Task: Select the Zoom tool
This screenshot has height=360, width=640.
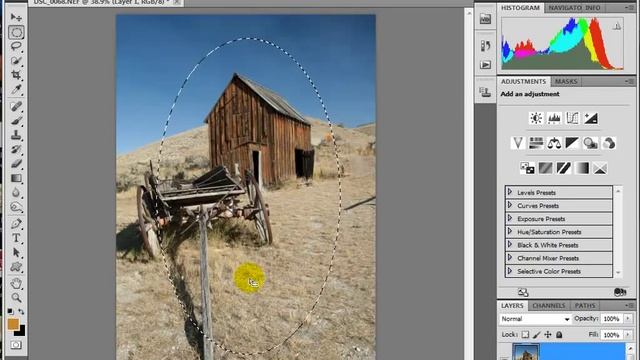Action: [16, 298]
